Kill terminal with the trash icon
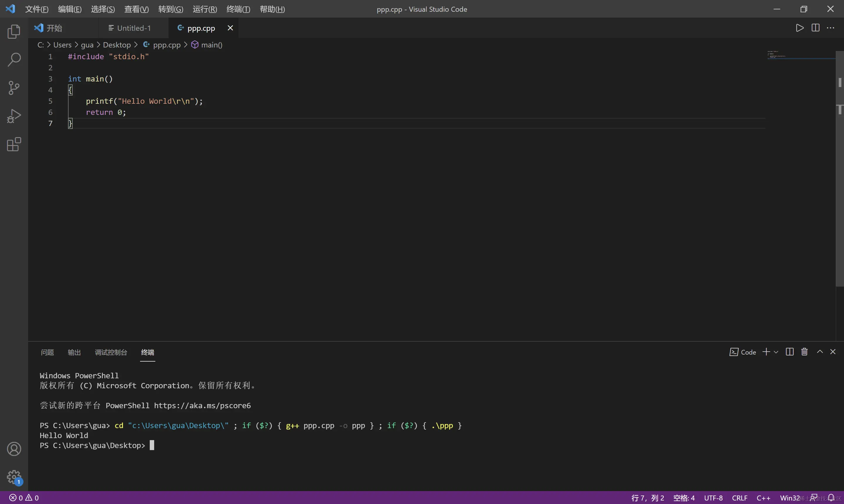Image resolution: width=844 pixels, height=504 pixels. [804, 352]
